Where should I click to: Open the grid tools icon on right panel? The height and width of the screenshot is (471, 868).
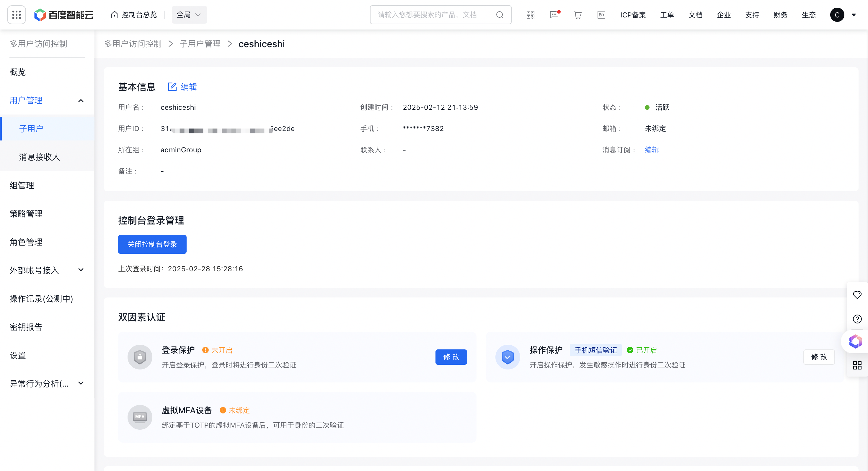pos(857,366)
